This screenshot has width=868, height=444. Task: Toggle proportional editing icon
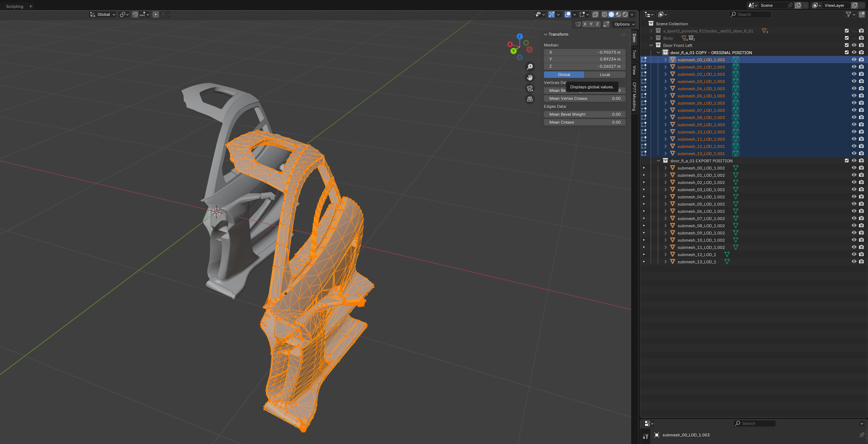[156, 14]
